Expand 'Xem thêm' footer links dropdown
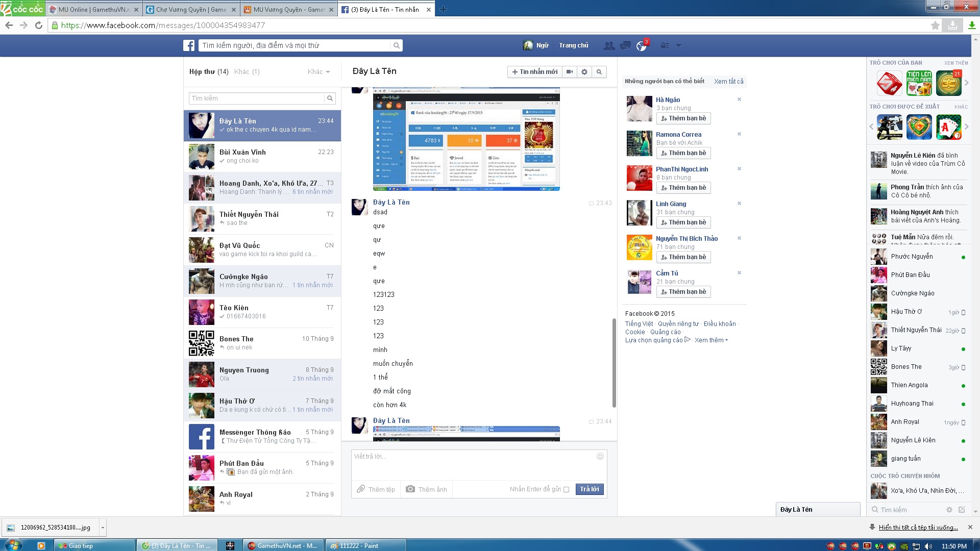This screenshot has width=980, height=551. coord(710,340)
